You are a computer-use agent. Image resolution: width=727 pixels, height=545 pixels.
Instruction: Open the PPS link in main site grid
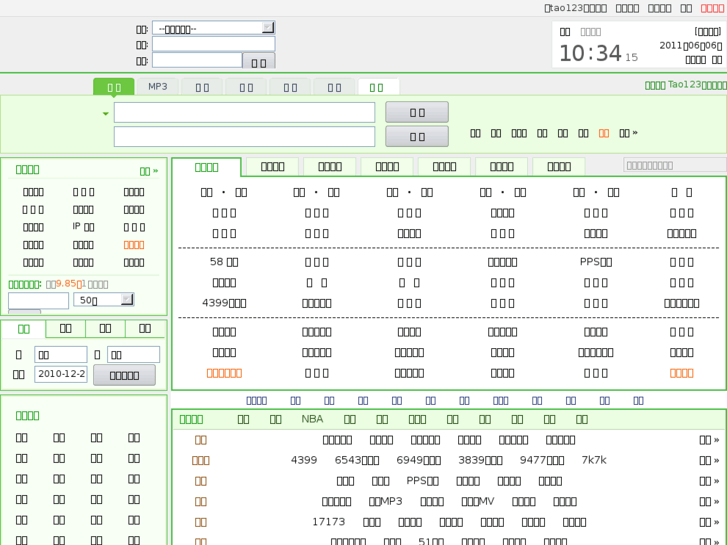tap(596, 262)
